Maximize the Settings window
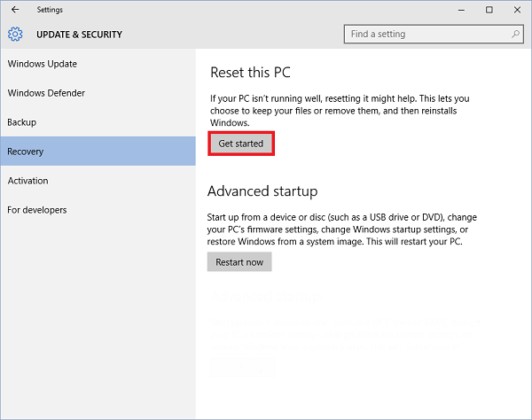 [x=489, y=10]
